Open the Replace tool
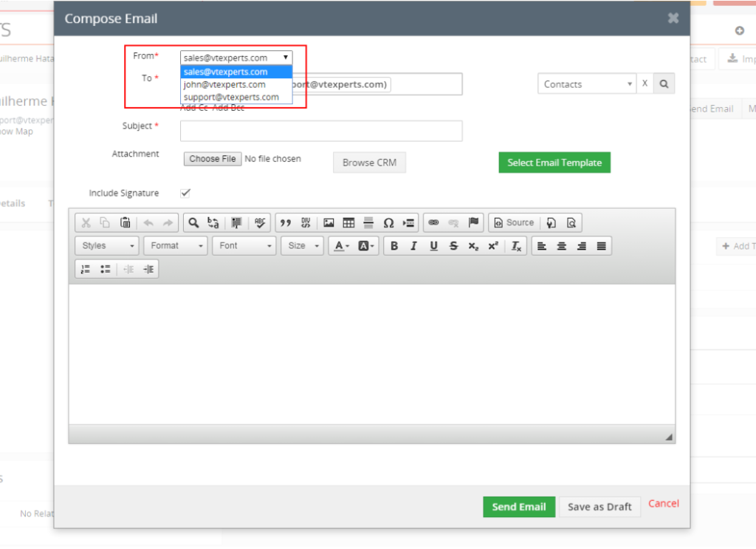Screen dimensions: 756x549 (x=213, y=223)
